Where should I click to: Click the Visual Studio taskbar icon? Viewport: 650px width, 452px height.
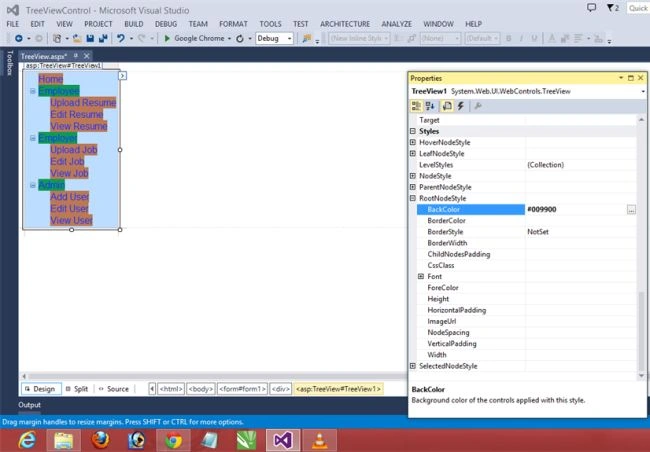pos(283,440)
